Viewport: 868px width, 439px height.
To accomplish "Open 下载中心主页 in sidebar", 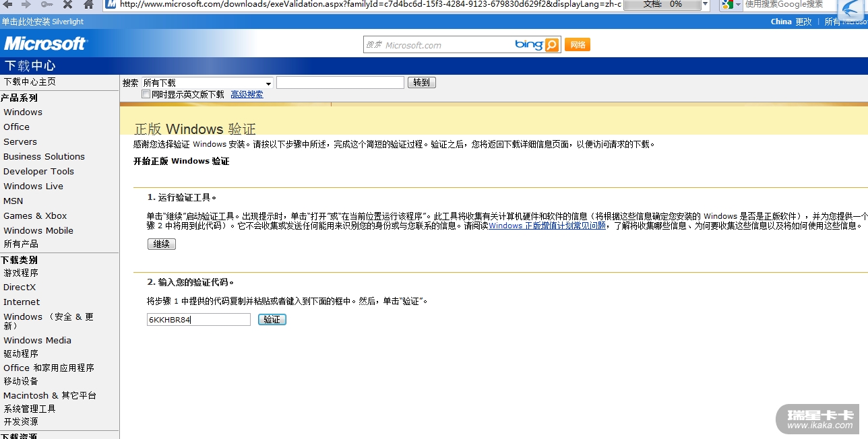I will click(30, 81).
